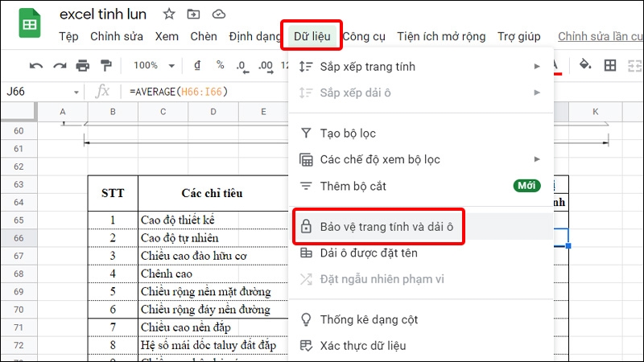Open the text color A icon
The height and width of the screenshot is (362, 644).
[x=557, y=67]
